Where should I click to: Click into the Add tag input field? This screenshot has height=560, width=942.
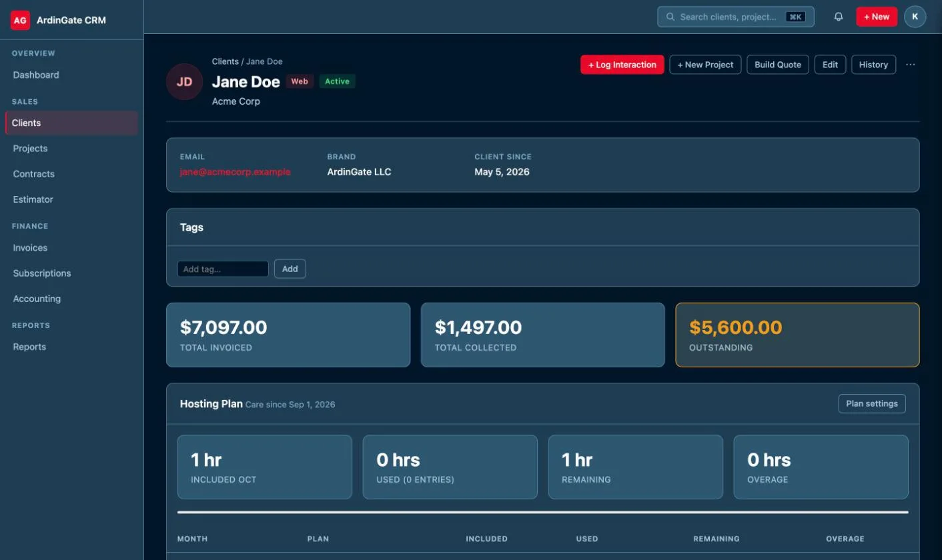point(223,269)
